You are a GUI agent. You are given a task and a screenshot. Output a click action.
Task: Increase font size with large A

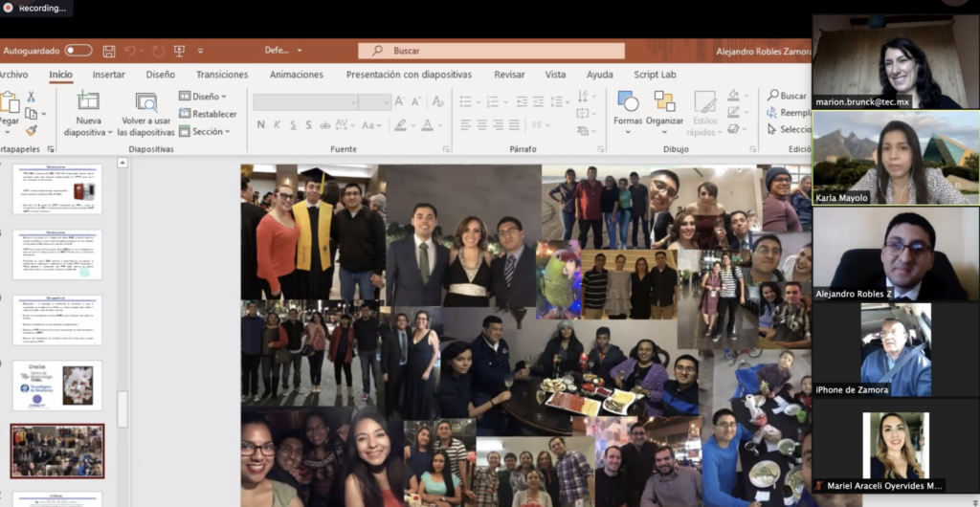tap(400, 101)
